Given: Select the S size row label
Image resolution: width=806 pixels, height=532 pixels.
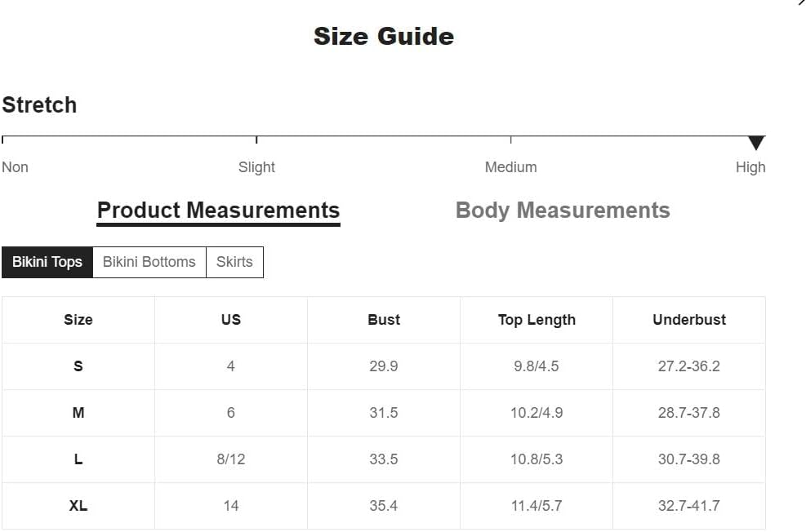Looking at the screenshot, I should 78,366.
